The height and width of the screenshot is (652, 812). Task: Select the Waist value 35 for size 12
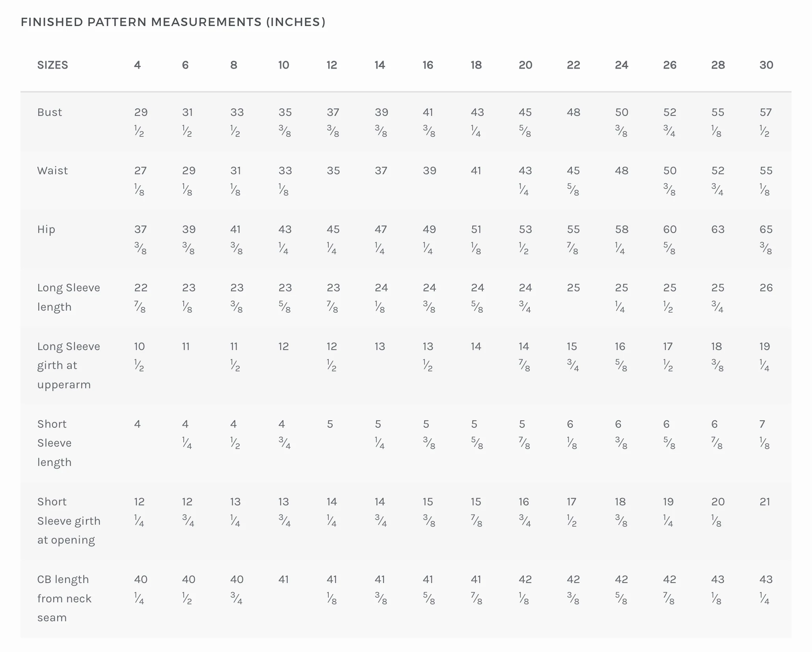(x=333, y=171)
